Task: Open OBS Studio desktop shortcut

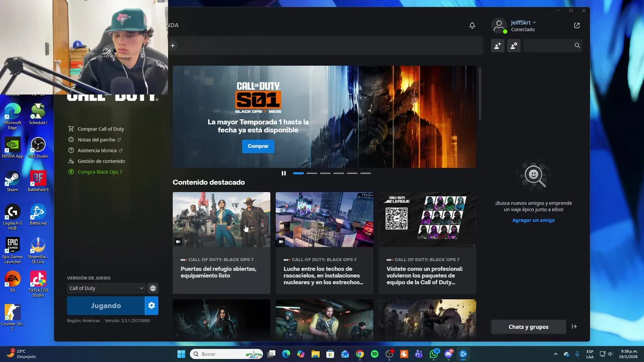Action: click(x=38, y=148)
